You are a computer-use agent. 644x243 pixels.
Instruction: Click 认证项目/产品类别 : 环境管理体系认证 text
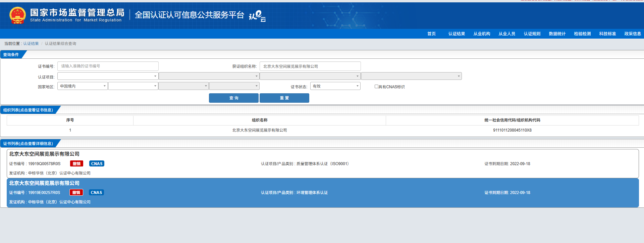tap(294, 193)
